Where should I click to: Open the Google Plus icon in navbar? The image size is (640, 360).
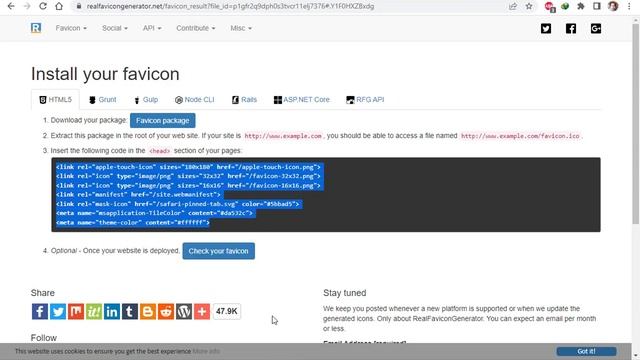tap(596, 29)
